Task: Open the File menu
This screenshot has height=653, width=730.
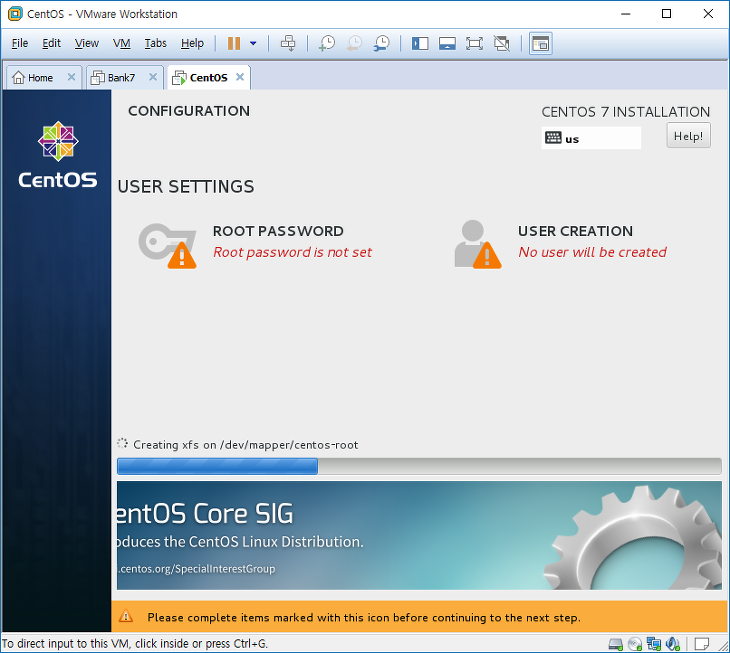Action: coord(20,43)
